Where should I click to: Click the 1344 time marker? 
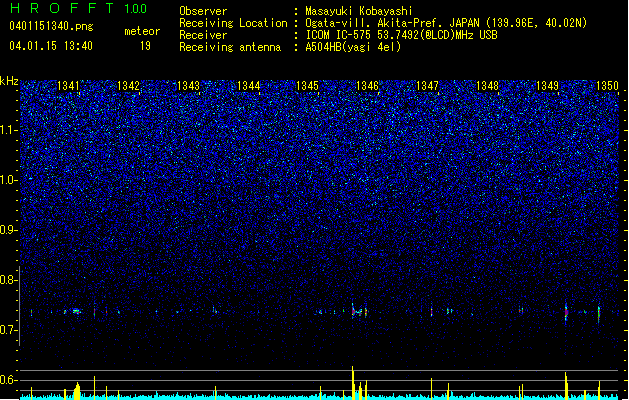pyautogui.click(x=248, y=85)
